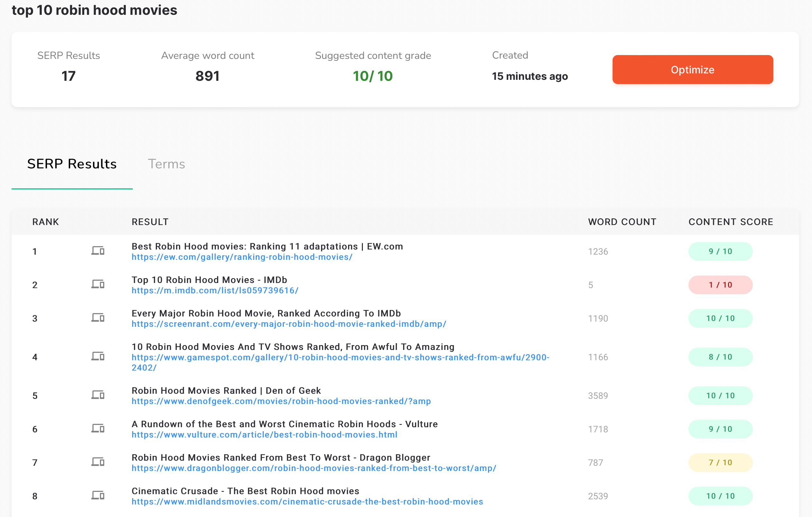
Task: Click the WORD COUNT column header
Action: pos(622,222)
